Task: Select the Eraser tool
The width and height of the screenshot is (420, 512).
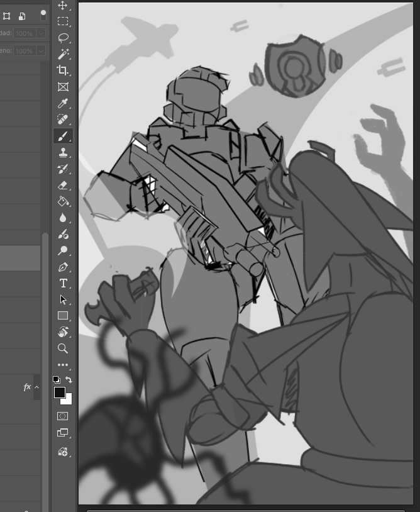Action: coord(63,185)
